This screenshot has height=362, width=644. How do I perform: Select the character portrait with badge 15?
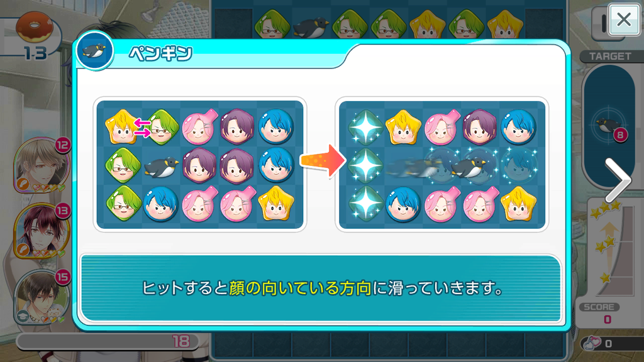click(x=41, y=297)
